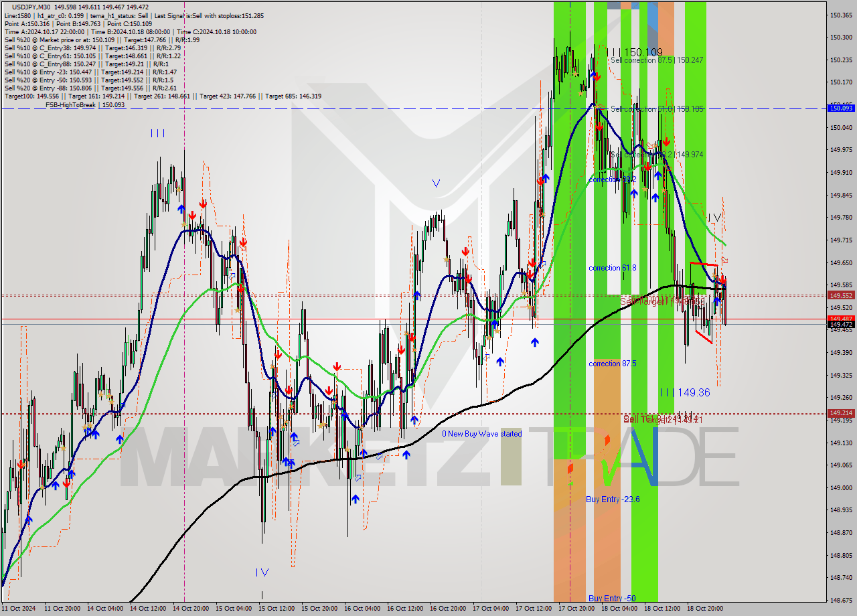Screen dimensions: 857x616
Task: Click the '15 Oct 20:00' time axis label
Action: (318, 609)
